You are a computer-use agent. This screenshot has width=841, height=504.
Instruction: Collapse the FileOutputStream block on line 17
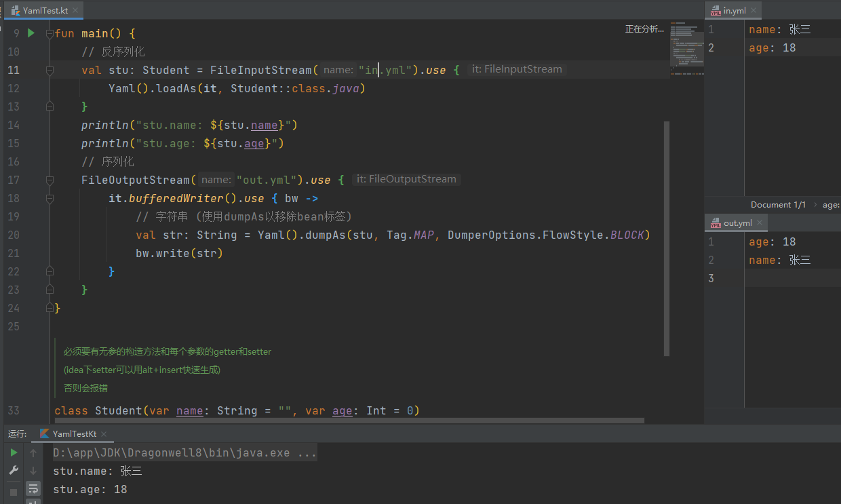pyautogui.click(x=49, y=180)
